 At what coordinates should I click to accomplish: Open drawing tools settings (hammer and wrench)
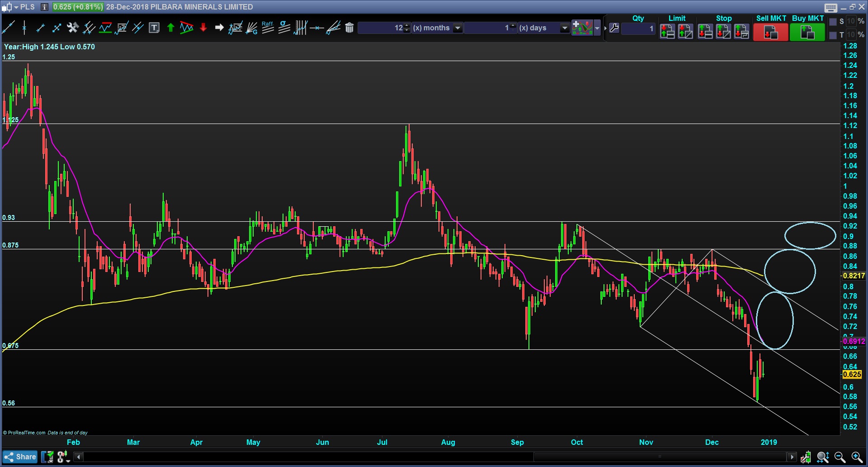73,28
